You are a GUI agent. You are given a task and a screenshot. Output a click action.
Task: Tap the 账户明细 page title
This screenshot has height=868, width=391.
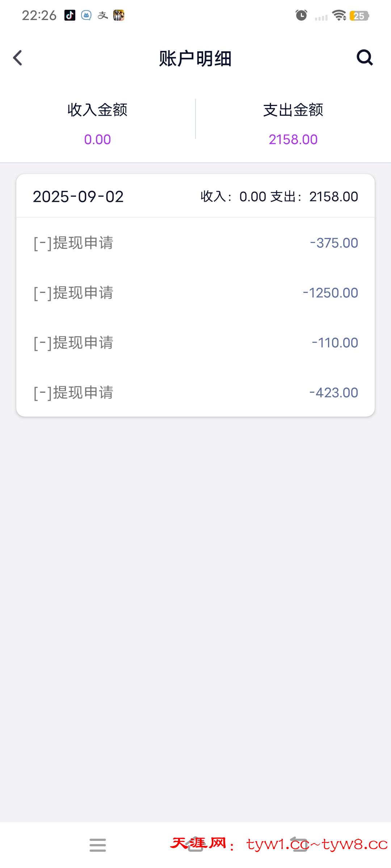195,58
